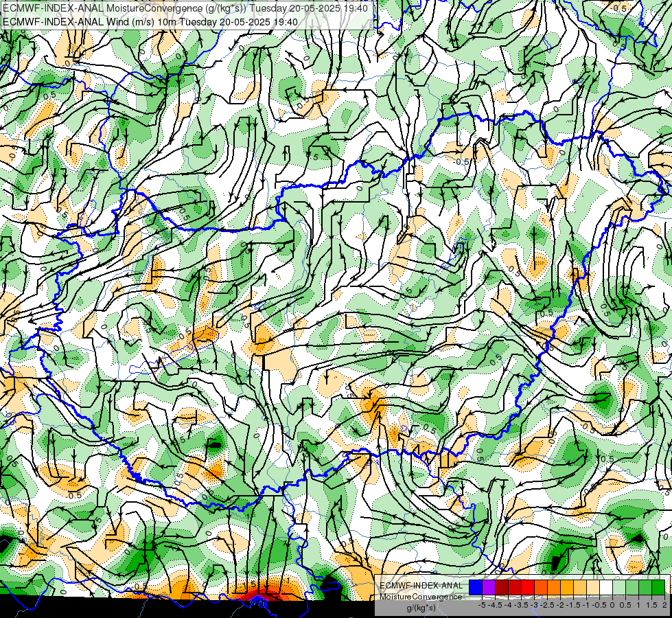Click the legend tick label -1
672x618 pixels.
[586, 605]
